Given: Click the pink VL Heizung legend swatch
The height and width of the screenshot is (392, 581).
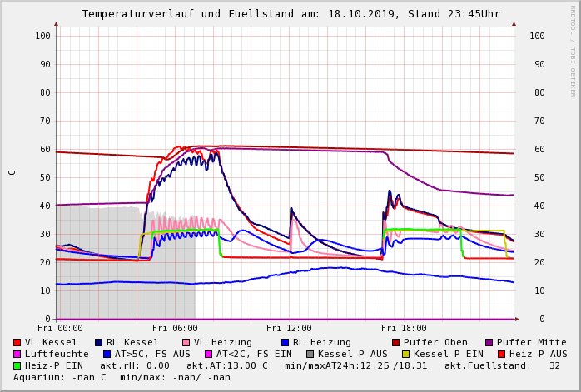Looking at the screenshot, I should [x=186, y=342].
